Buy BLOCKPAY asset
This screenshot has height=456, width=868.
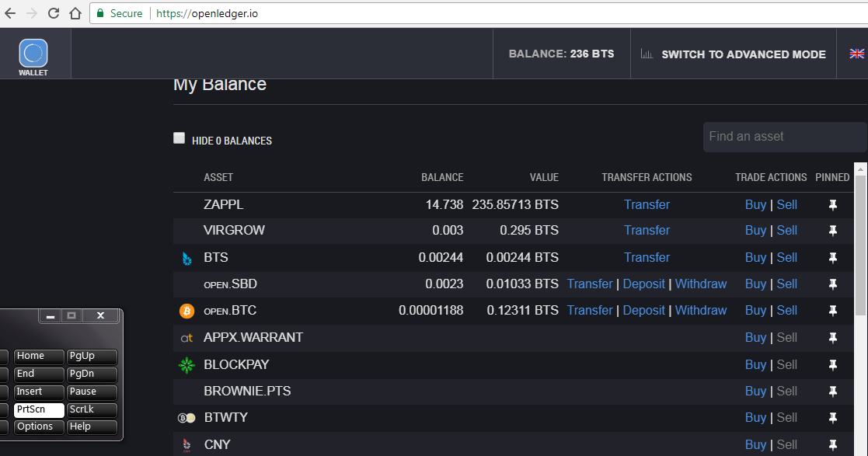[755, 364]
